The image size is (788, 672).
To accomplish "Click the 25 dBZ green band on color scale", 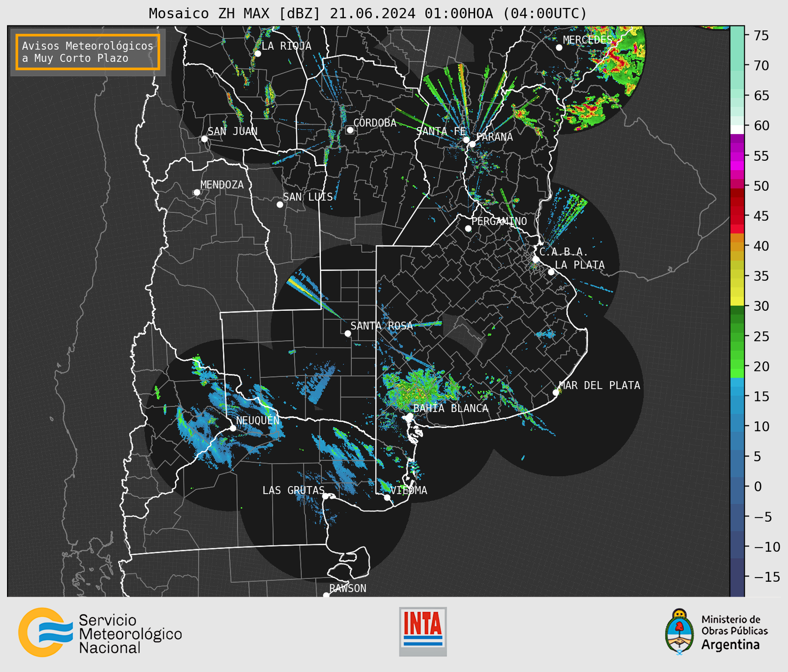I will pos(737,336).
